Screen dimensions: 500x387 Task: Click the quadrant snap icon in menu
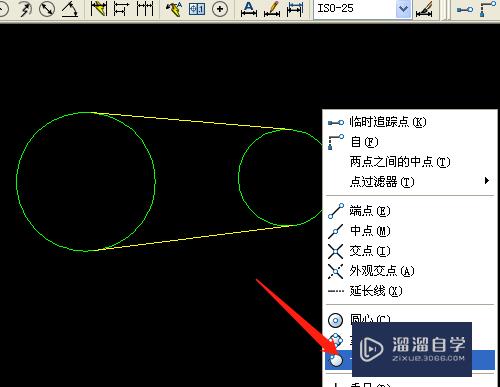pyautogui.click(x=336, y=340)
